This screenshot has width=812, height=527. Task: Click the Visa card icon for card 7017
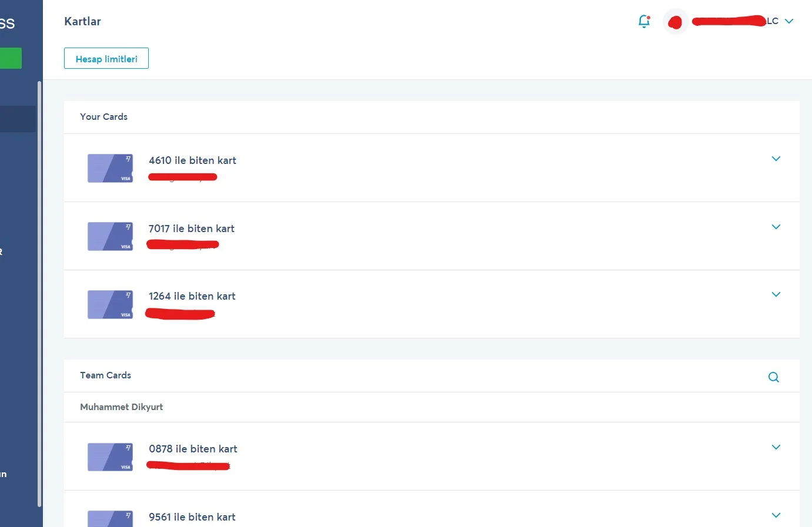(110, 236)
